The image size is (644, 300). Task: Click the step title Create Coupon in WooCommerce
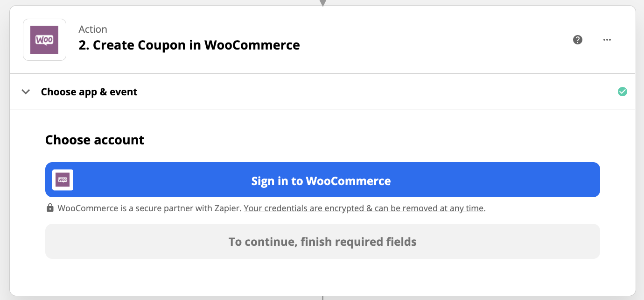(189, 45)
